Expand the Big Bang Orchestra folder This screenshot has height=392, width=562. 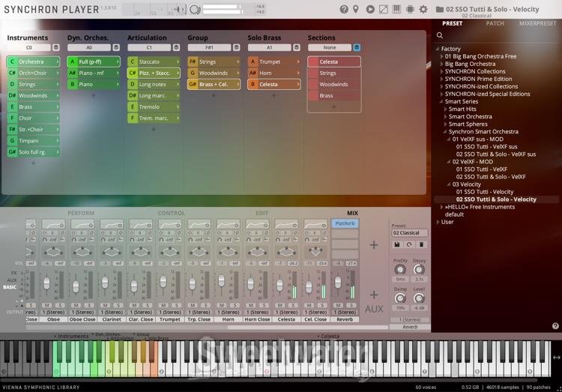[441, 64]
